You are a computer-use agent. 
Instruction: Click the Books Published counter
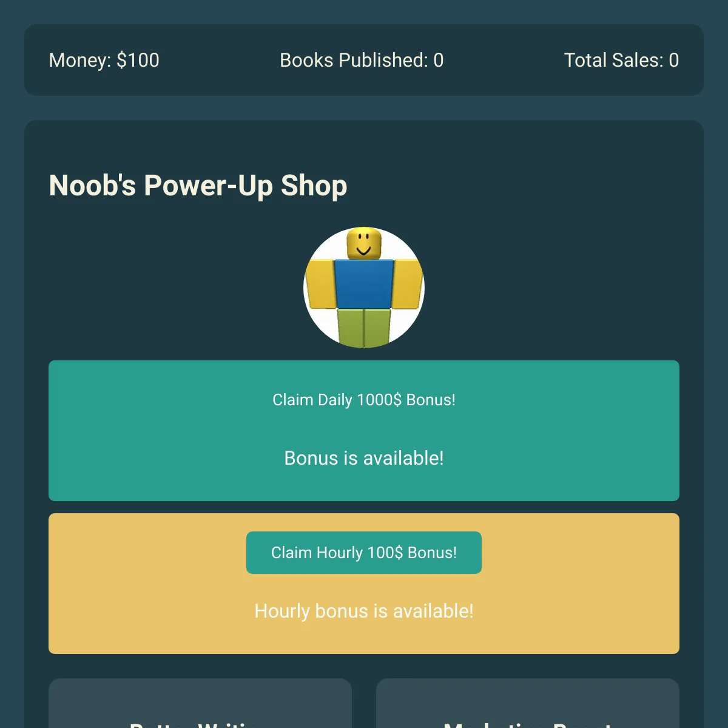362,60
